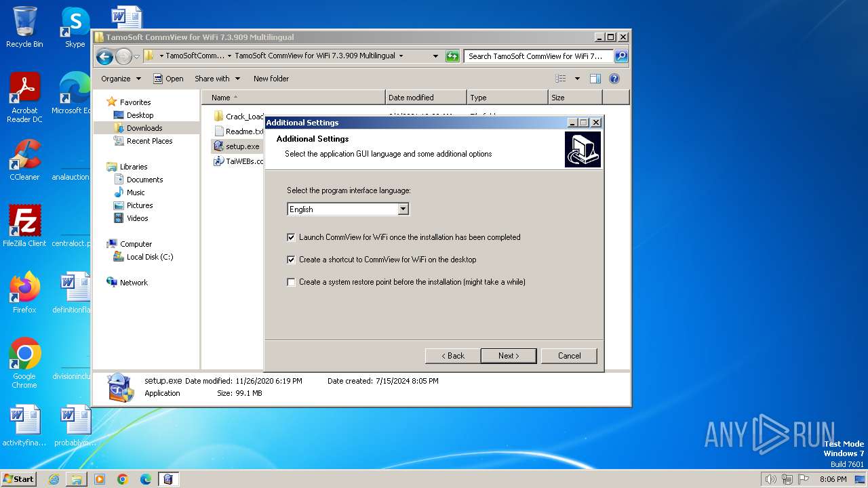
Task: Open the activityfina Word document icon
Action: click(24, 426)
